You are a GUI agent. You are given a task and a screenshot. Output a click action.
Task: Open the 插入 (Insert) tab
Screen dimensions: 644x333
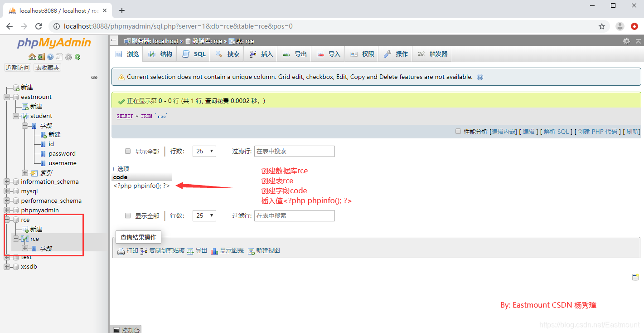point(261,54)
